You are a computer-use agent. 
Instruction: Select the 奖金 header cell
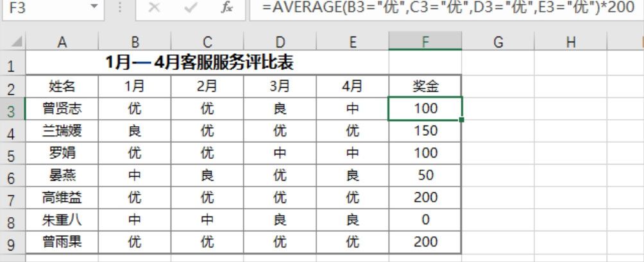pyautogui.click(x=425, y=86)
